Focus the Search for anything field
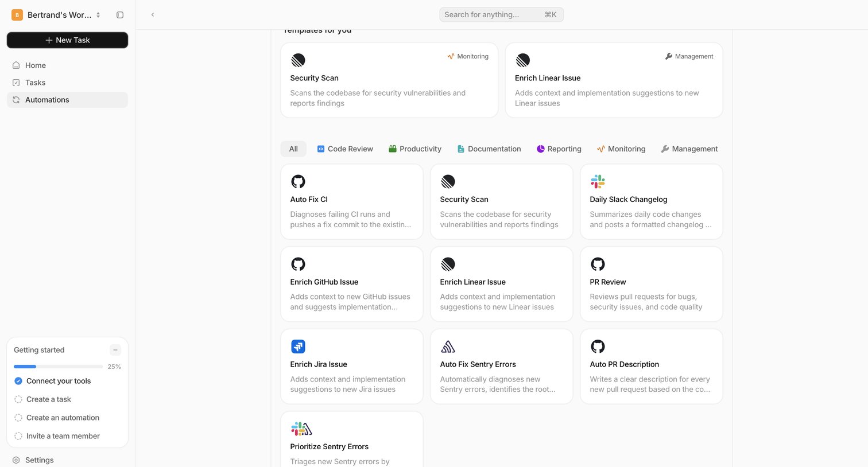 pyautogui.click(x=501, y=15)
